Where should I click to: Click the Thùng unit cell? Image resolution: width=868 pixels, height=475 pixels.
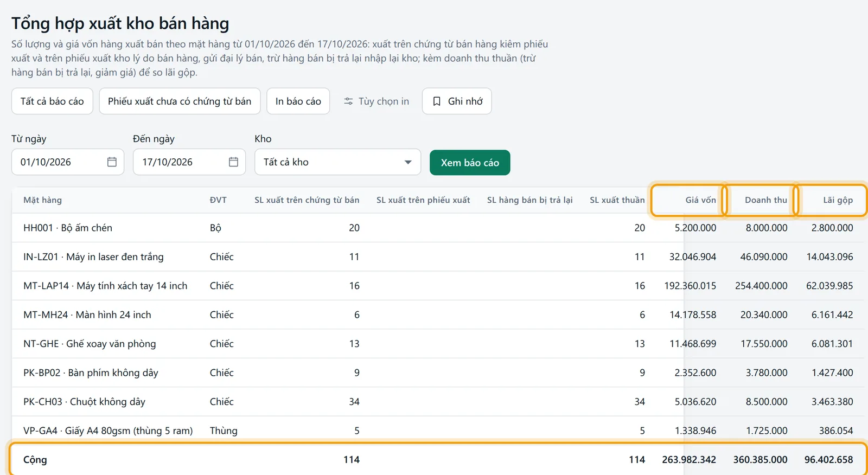tap(224, 431)
